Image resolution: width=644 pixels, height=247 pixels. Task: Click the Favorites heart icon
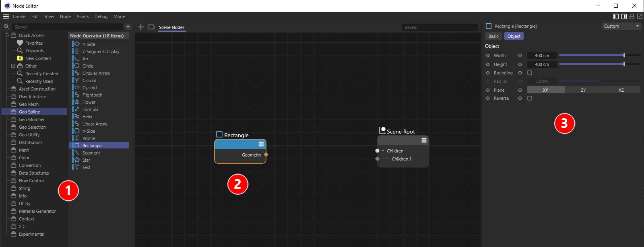pos(20,43)
